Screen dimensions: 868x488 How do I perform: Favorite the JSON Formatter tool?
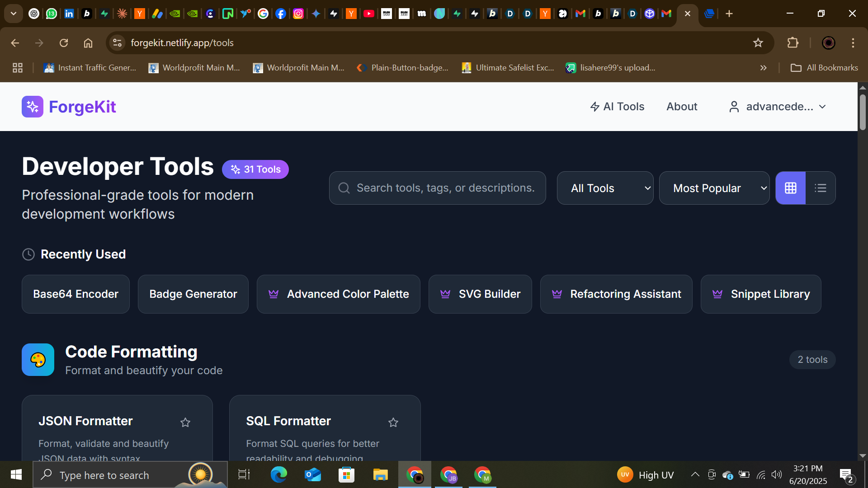click(185, 422)
